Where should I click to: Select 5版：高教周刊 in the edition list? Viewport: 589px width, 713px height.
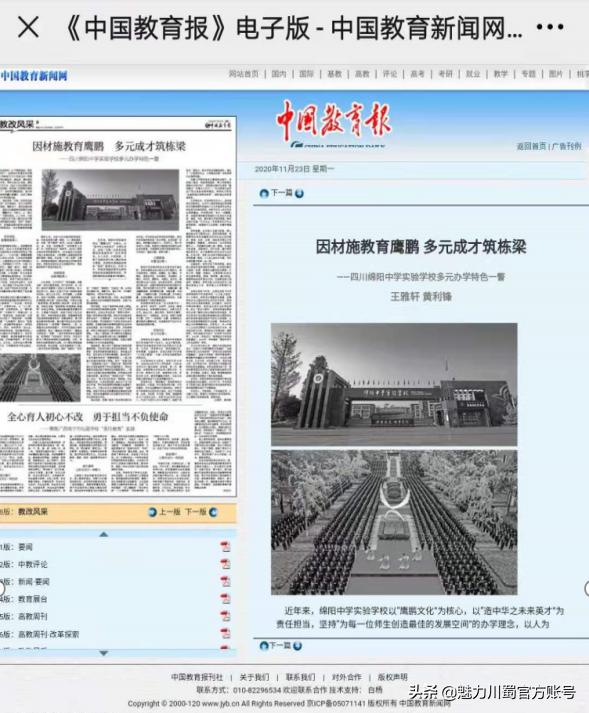(24, 616)
